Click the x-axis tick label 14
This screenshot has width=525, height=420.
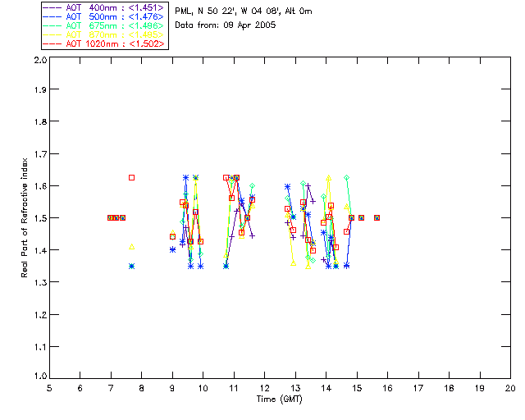(x=326, y=388)
